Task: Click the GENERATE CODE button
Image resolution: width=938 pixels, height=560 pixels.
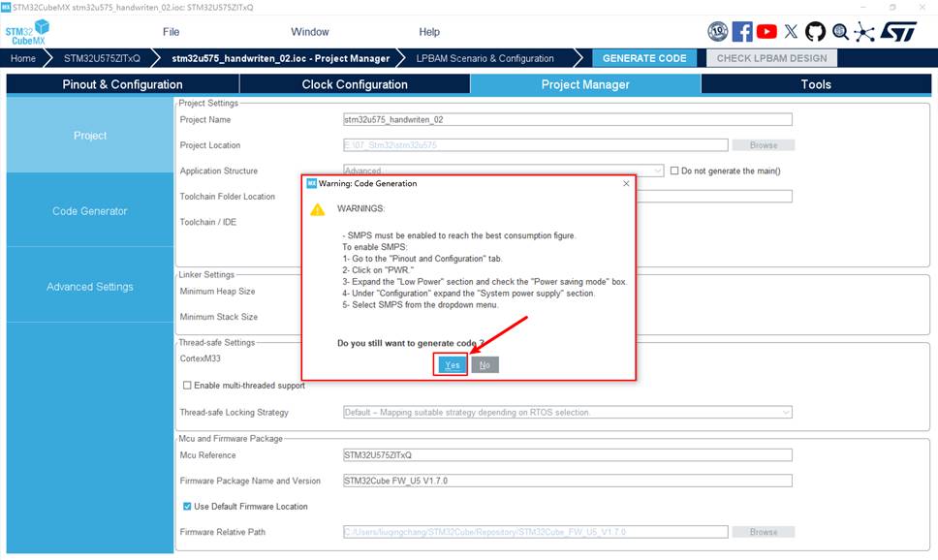Action: (644, 58)
